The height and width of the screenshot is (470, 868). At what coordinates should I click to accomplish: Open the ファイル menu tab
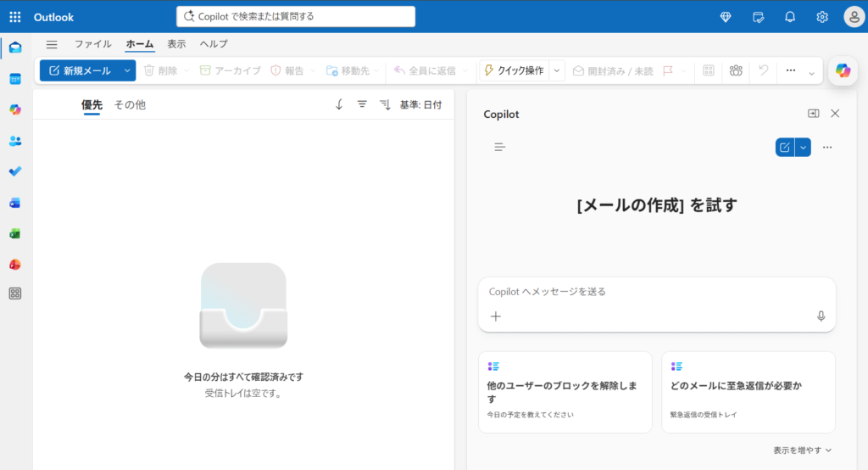(93, 44)
